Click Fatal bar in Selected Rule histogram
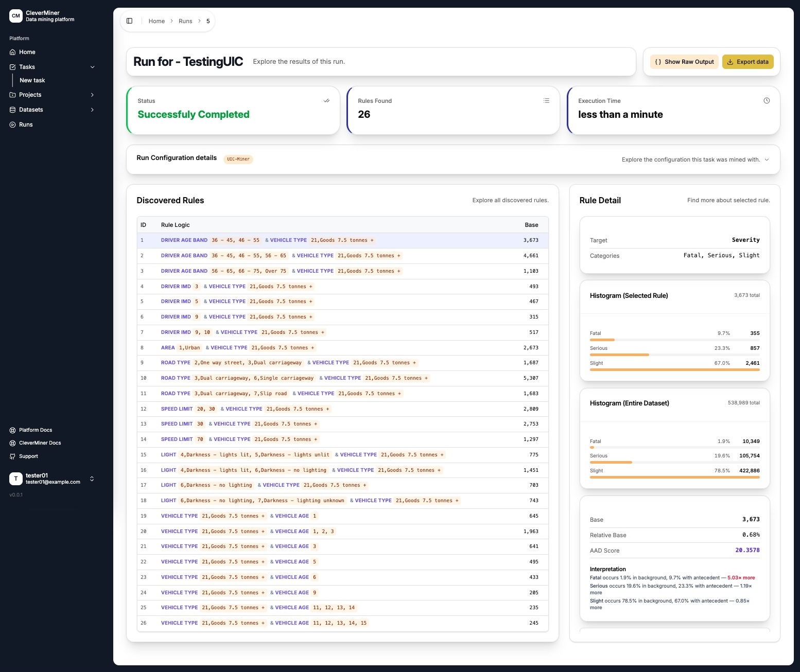 (675, 340)
